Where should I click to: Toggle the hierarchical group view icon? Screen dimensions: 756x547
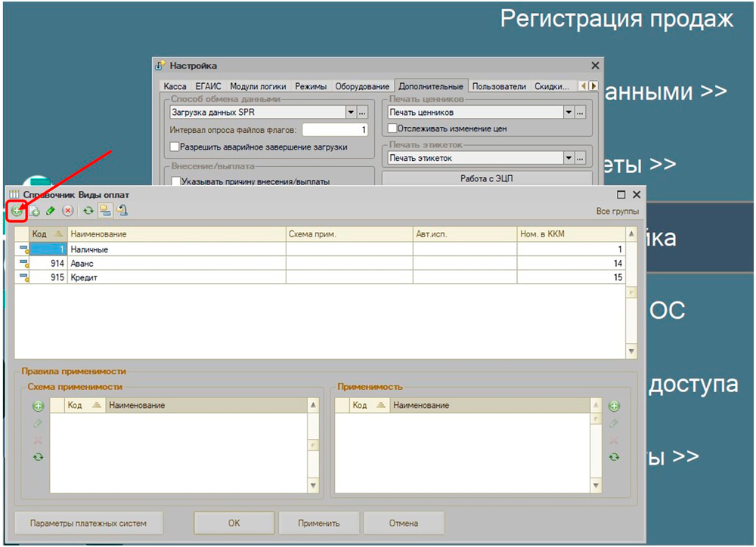[x=104, y=211]
